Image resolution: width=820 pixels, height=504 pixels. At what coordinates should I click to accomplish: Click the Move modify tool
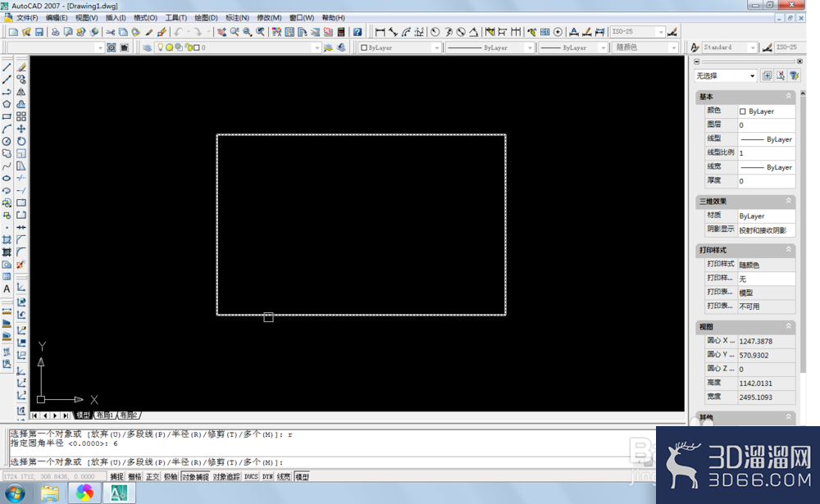pos(21,129)
